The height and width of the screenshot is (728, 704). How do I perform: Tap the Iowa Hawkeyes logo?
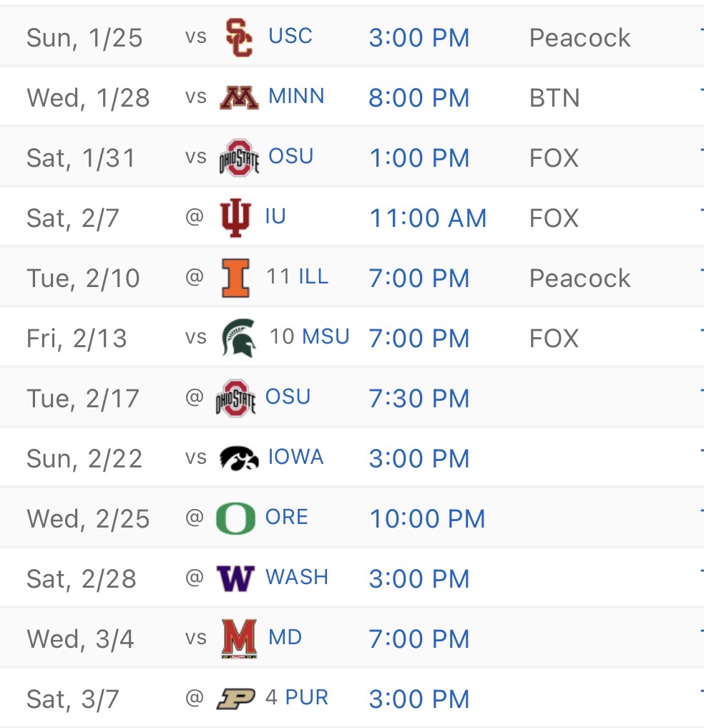click(x=239, y=458)
